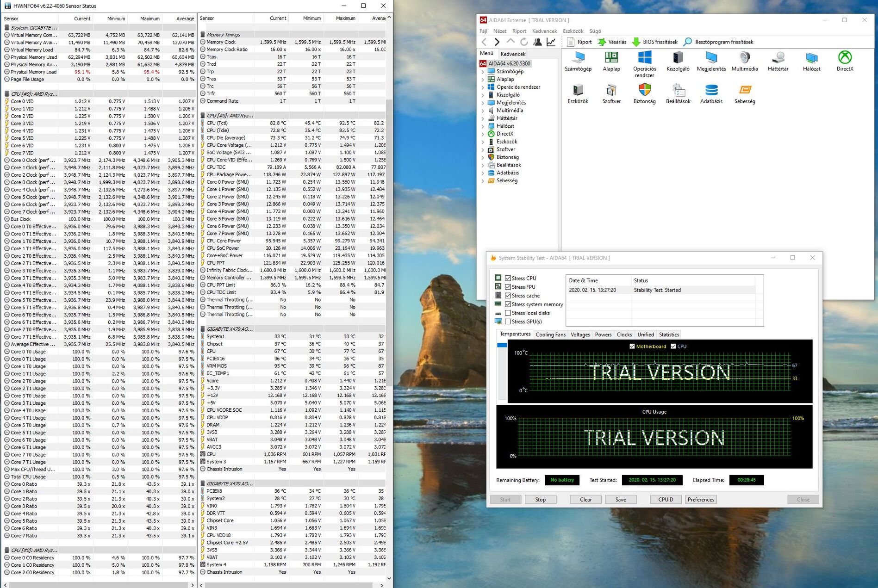The width and height of the screenshot is (878, 588).
Task: Enable the Stress local disks checkbox
Action: 508,313
